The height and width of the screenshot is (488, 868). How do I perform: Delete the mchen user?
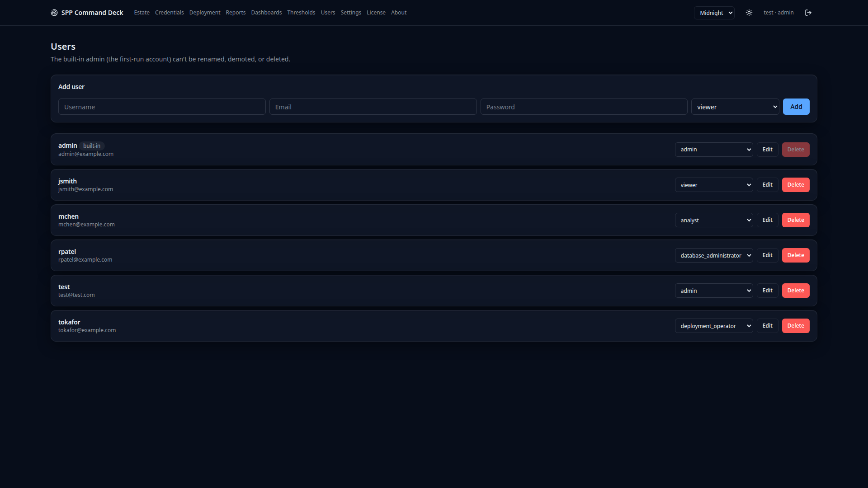(796, 220)
